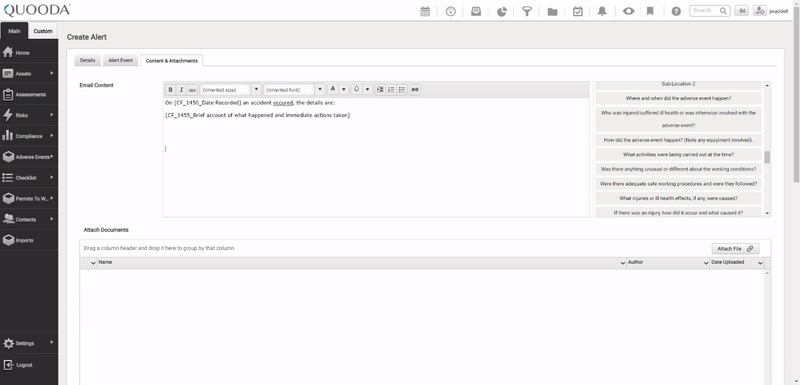
Task: Open the pie chart reports icon
Action: (x=502, y=11)
